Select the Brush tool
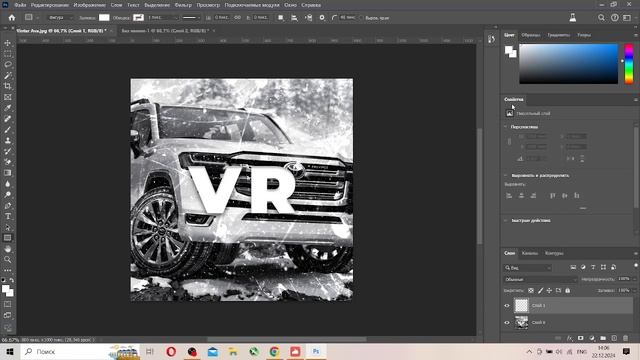Viewport: 640px width, 360px height. click(x=7, y=129)
